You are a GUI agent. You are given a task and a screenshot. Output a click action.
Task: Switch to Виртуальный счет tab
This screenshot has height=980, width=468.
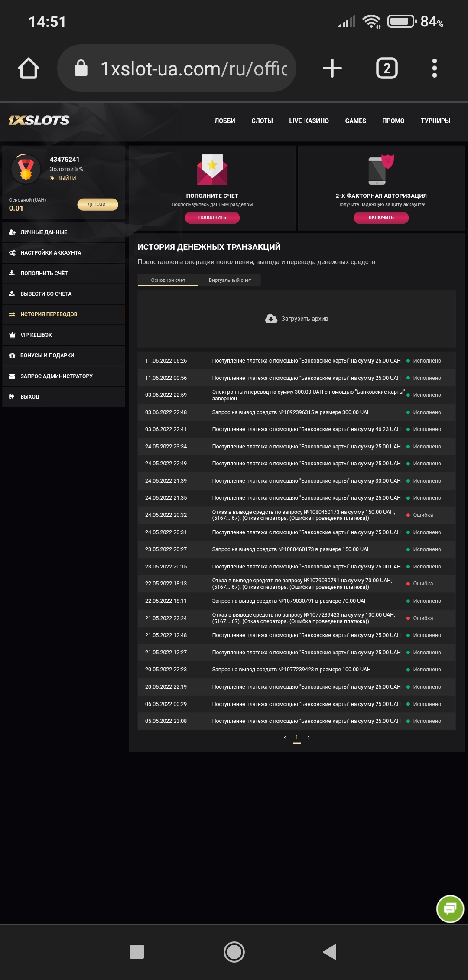click(x=230, y=280)
